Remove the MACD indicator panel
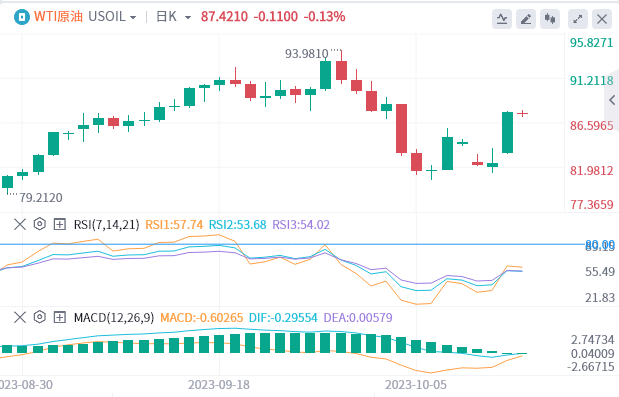 (20, 317)
